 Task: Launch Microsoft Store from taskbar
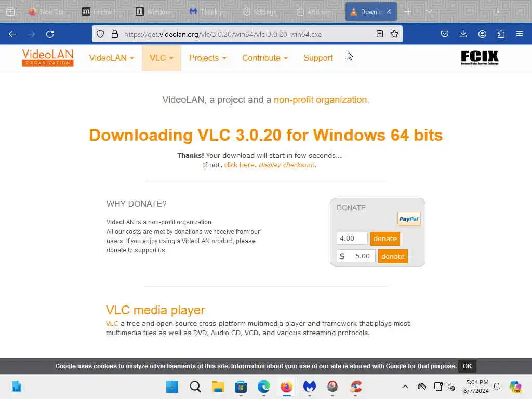pos(241,387)
